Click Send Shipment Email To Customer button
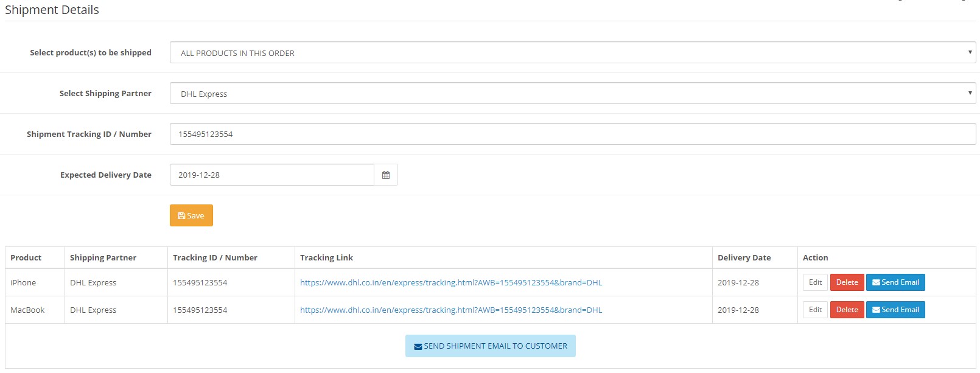980x373 pixels. click(491, 346)
